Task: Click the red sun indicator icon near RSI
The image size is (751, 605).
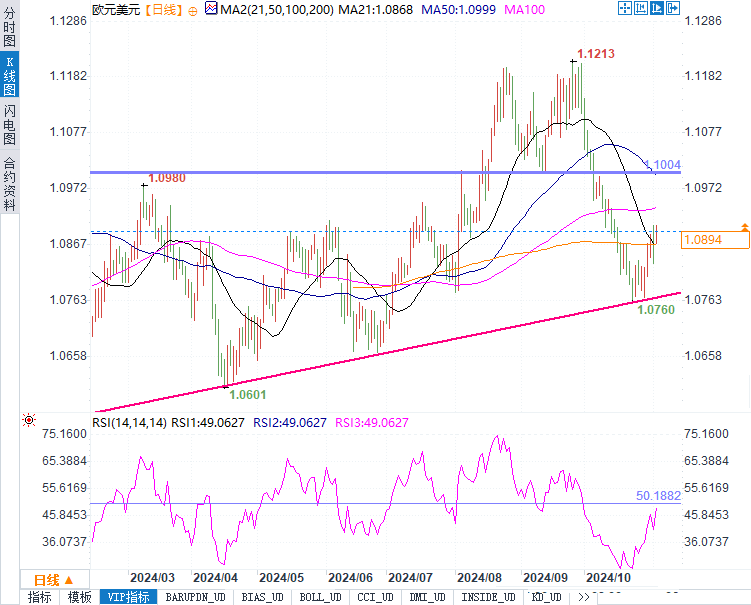Action: click(x=29, y=420)
